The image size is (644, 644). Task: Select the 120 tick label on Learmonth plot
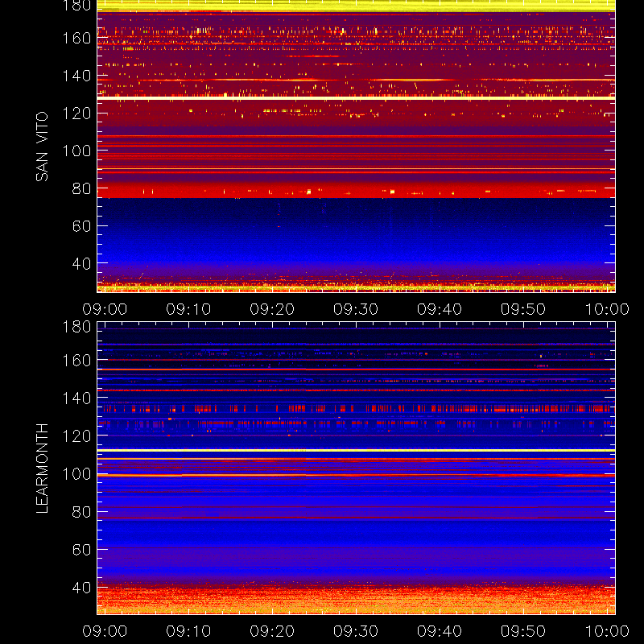76,436
